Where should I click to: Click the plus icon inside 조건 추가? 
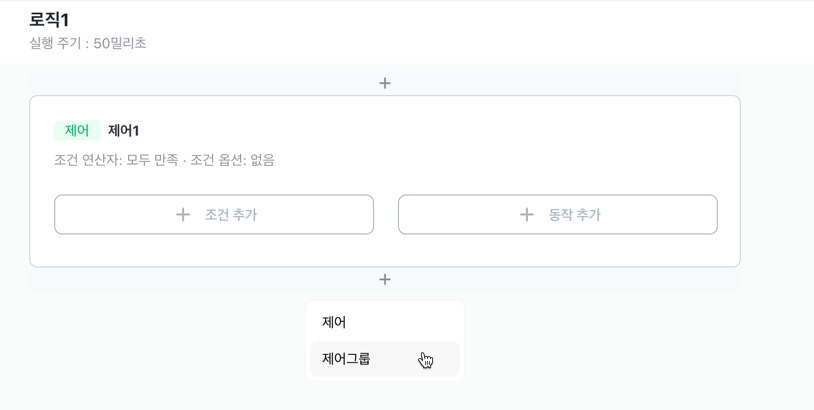coord(183,214)
